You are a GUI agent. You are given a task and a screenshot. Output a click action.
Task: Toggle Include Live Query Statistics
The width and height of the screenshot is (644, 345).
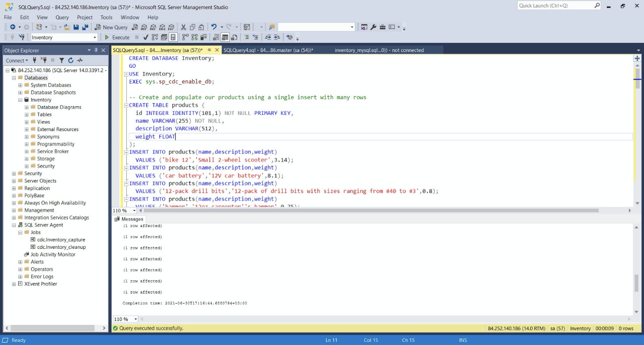(194, 37)
